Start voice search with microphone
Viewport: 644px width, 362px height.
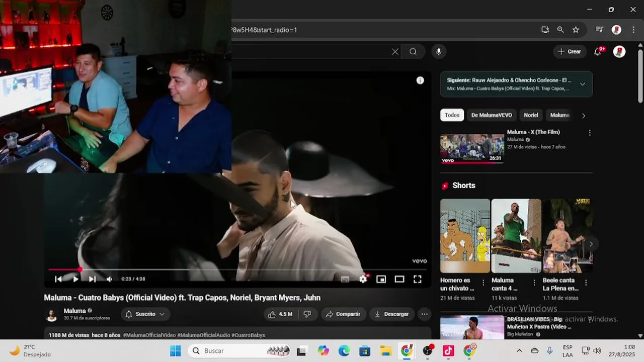(x=439, y=52)
